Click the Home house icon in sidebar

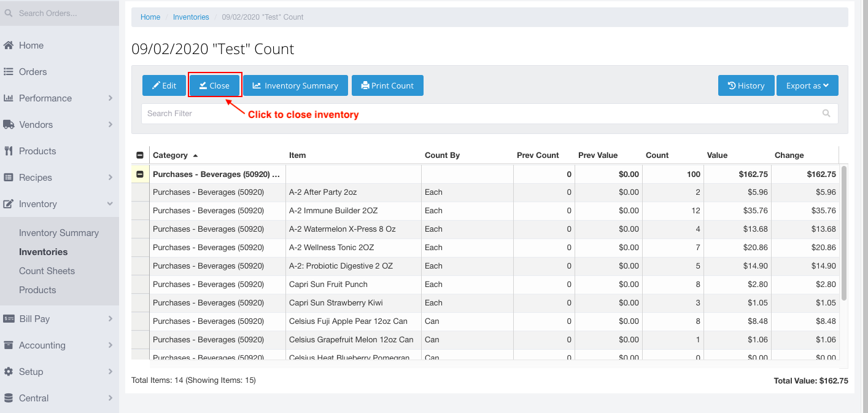[9, 45]
